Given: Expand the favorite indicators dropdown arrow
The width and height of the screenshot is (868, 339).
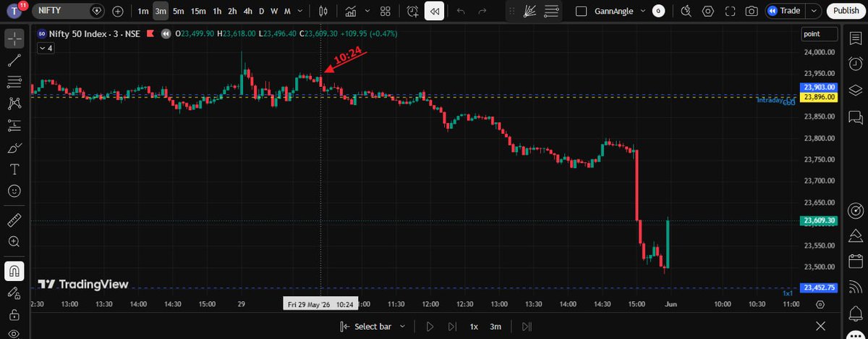Looking at the screenshot, I should click(x=368, y=11).
